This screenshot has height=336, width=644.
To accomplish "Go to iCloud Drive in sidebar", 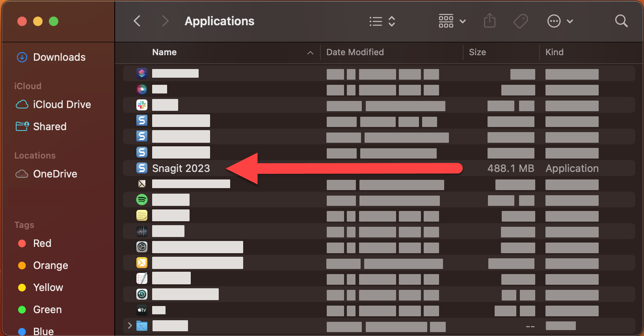I will [62, 105].
